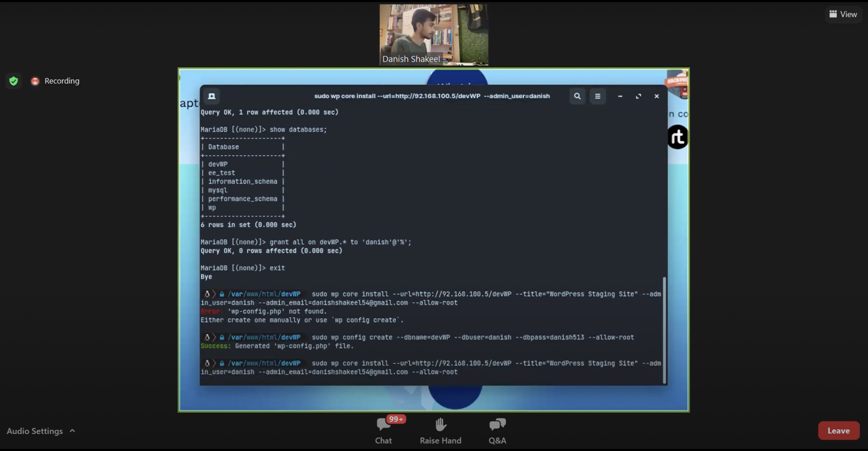Select Danish Shakeel's video thumbnail
The width and height of the screenshot is (868, 451).
click(x=434, y=35)
